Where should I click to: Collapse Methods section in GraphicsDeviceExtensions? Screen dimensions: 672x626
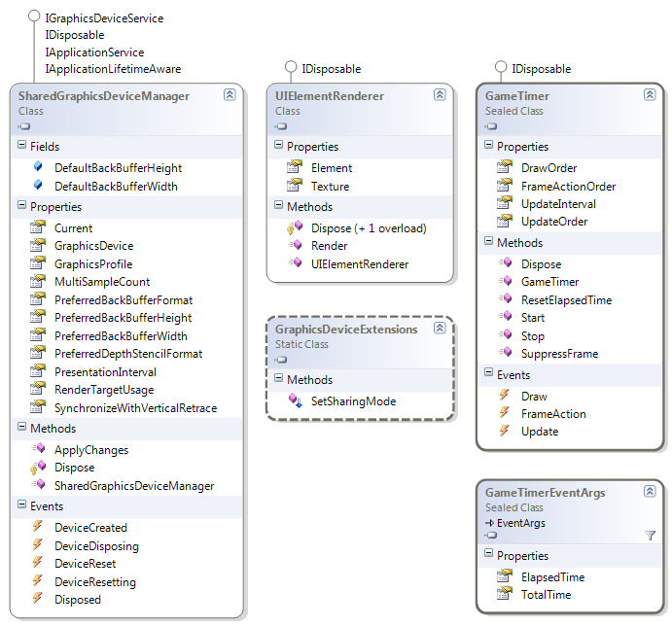click(x=278, y=378)
